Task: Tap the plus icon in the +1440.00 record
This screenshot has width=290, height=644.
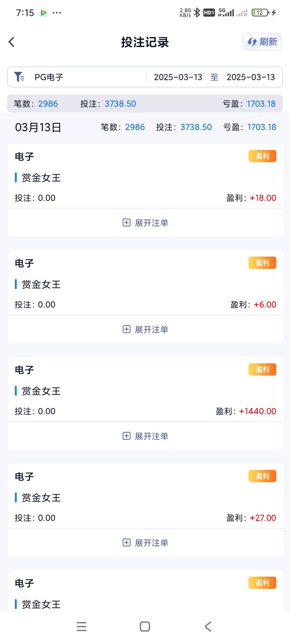Action: (126, 436)
